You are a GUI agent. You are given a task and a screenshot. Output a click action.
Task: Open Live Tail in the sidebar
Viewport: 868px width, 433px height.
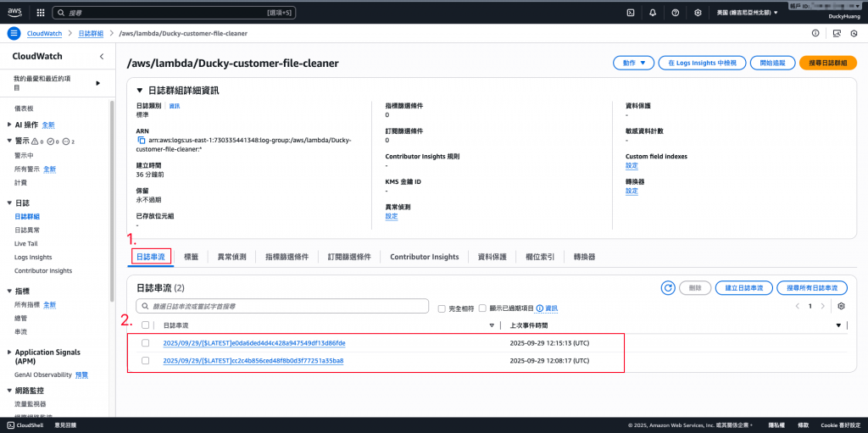(x=26, y=244)
